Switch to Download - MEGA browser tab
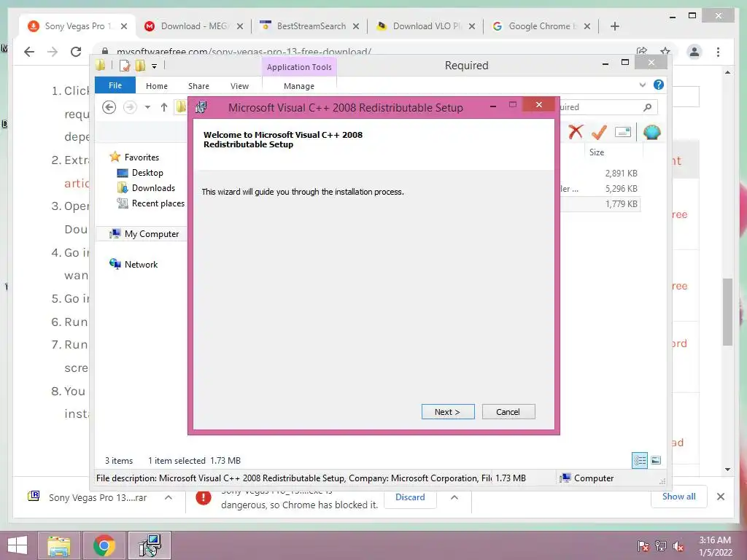Screen dimensions: 747x560 [x=194, y=26]
